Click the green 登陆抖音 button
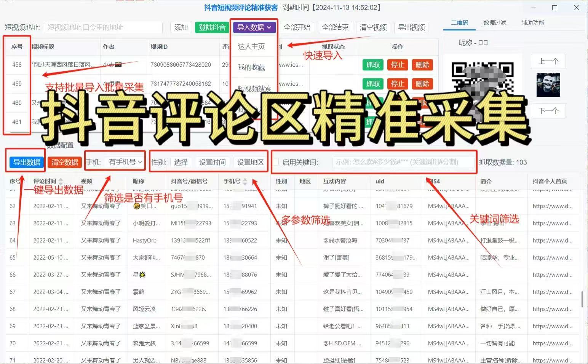 (x=212, y=27)
